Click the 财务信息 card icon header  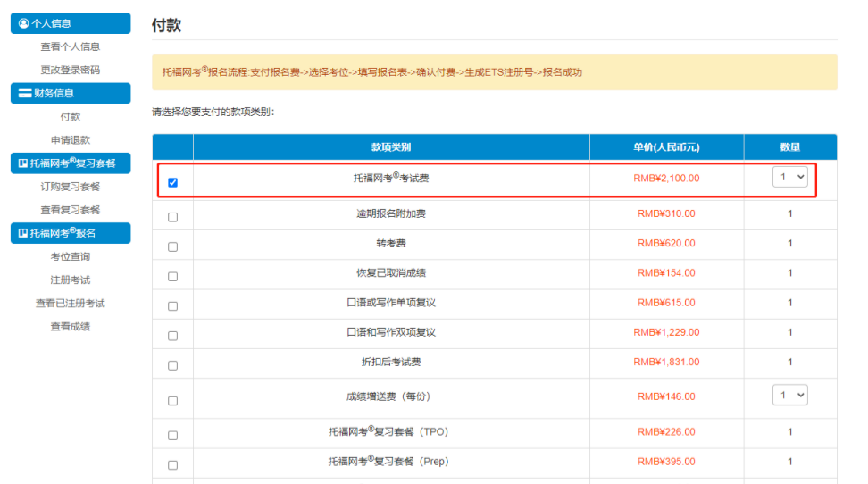pos(25,93)
